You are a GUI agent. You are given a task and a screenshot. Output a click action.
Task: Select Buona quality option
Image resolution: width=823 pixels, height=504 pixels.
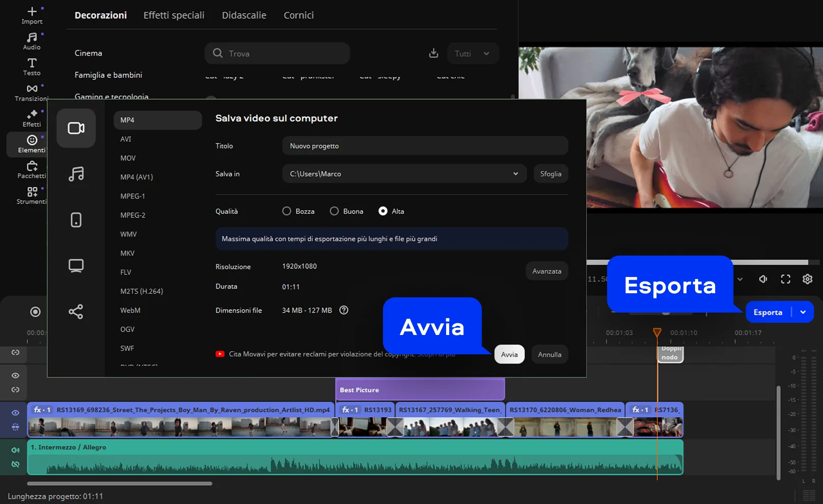tap(334, 211)
